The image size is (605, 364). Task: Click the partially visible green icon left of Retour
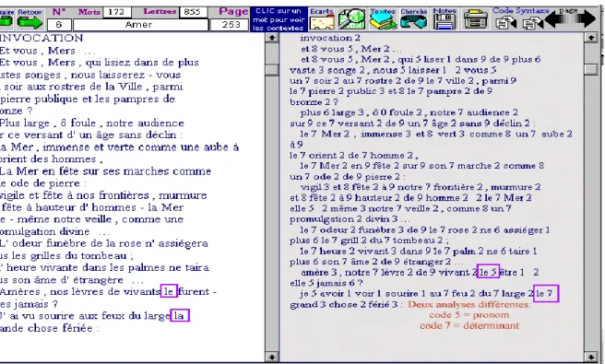pos(6,21)
